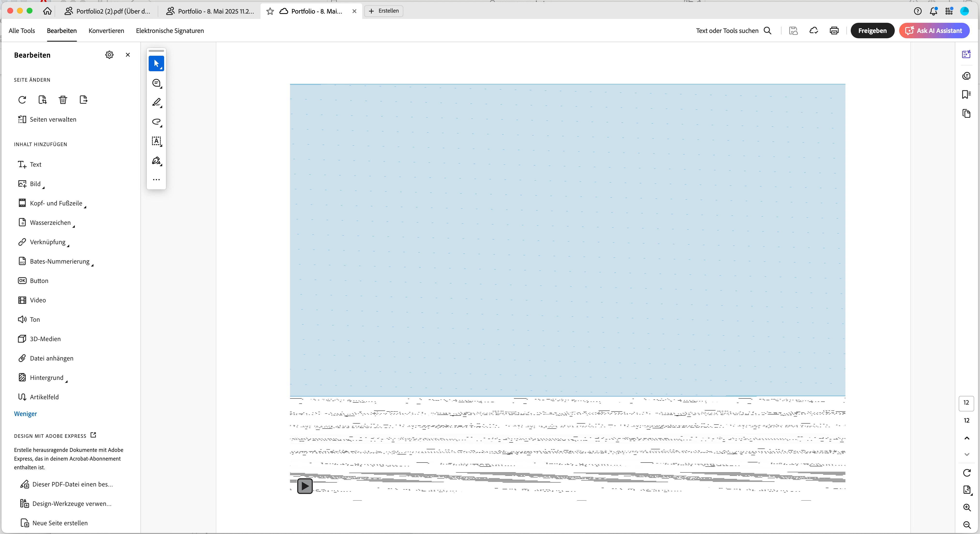Image resolution: width=980 pixels, height=534 pixels.
Task: Open the print dialog icon
Action: coord(834,31)
